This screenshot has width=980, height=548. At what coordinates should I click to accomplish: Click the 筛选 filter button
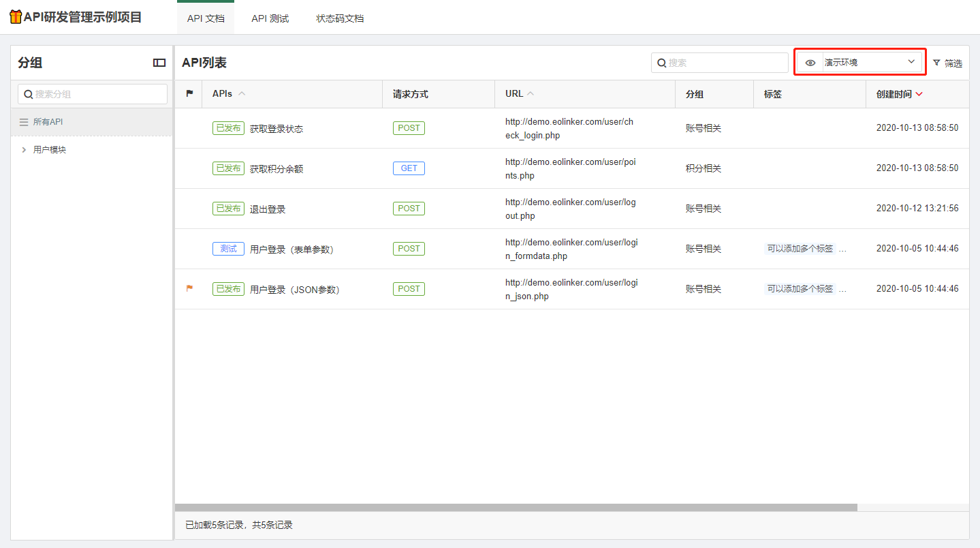pos(947,63)
